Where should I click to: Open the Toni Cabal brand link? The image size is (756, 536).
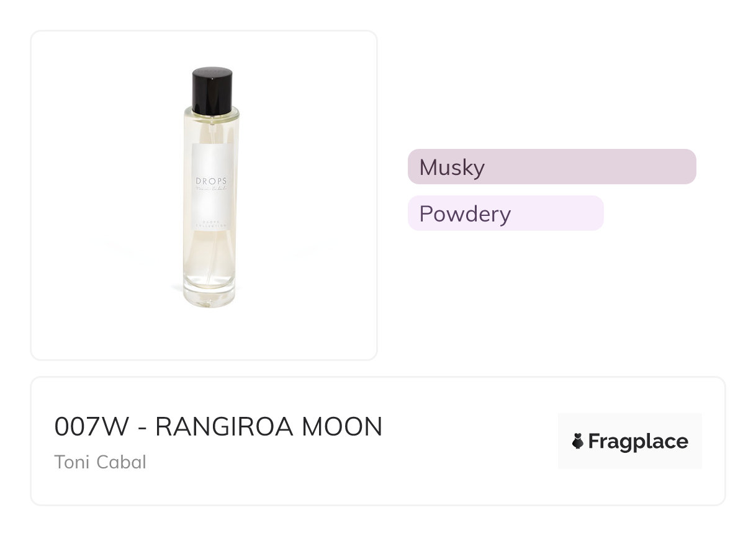(x=100, y=462)
